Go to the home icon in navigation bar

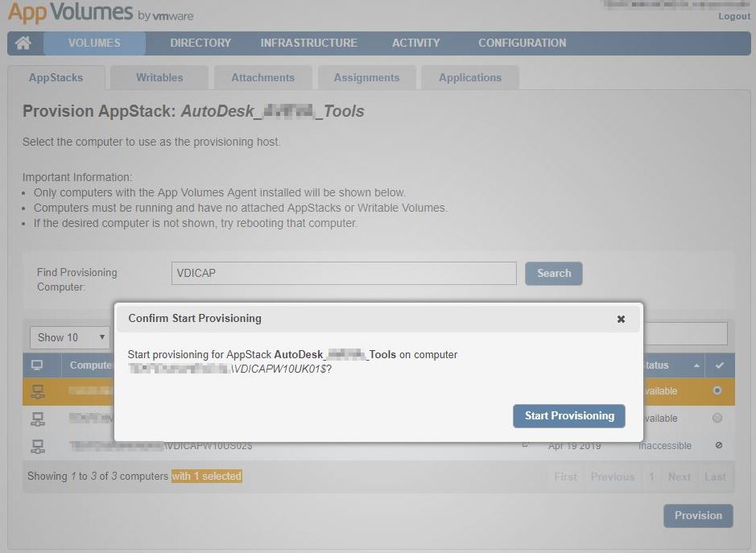click(x=23, y=43)
